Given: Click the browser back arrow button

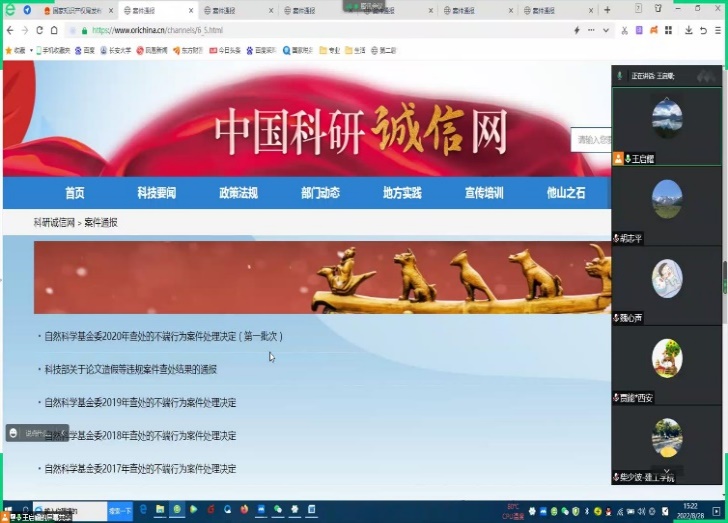Looking at the screenshot, I should 10,30.
